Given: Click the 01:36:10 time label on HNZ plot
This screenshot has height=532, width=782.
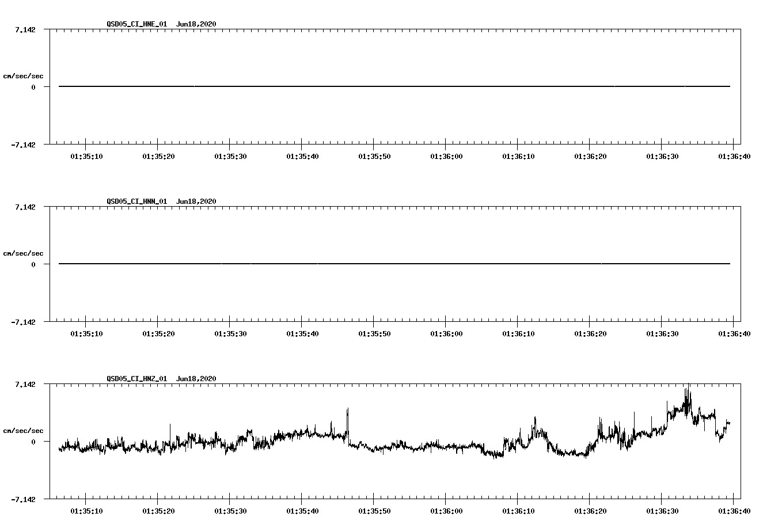Looking at the screenshot, I should [x=518, y=511].
